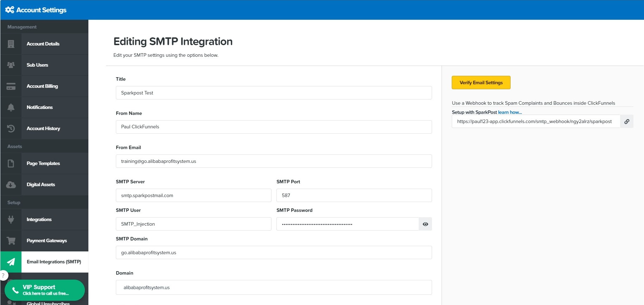The height and width of the screenshot is (305, 644).
Task: Click the Notifications bell icon
Action: (x=11, y=107)
